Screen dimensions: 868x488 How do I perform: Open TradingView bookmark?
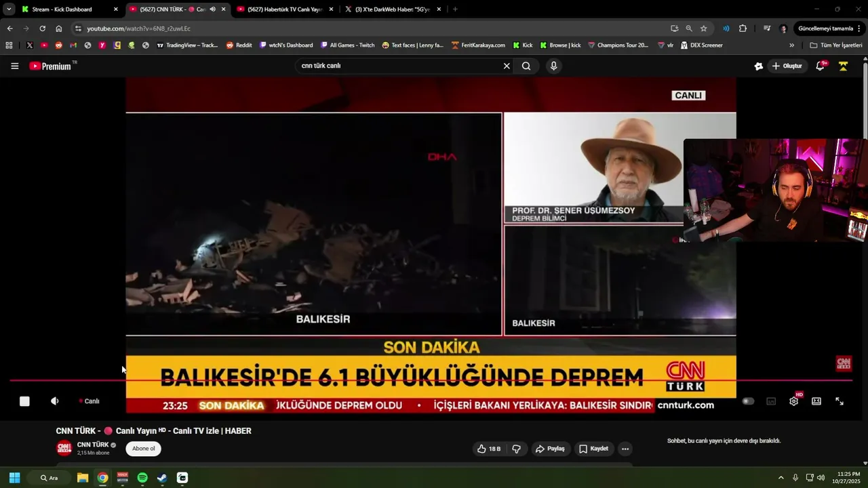(187, 45)
